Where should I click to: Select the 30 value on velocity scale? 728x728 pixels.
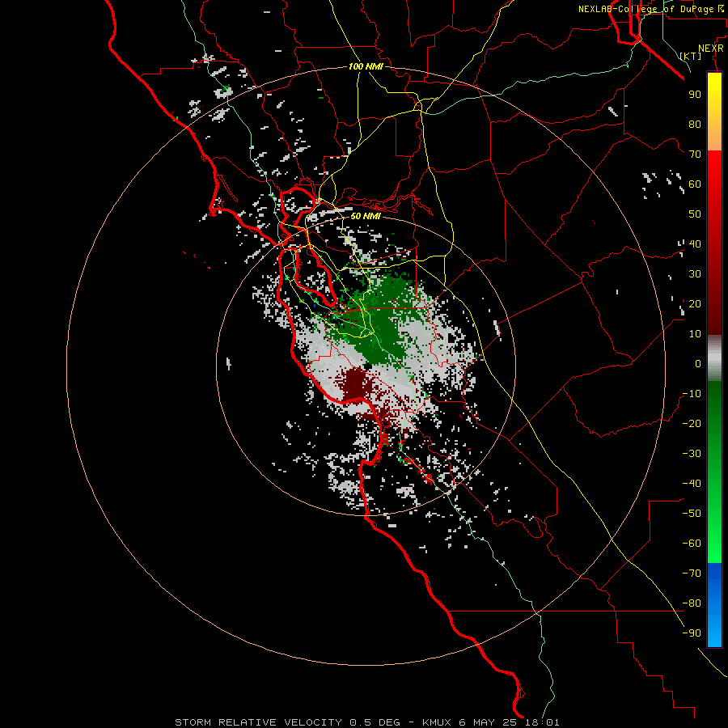click(695, 274)
